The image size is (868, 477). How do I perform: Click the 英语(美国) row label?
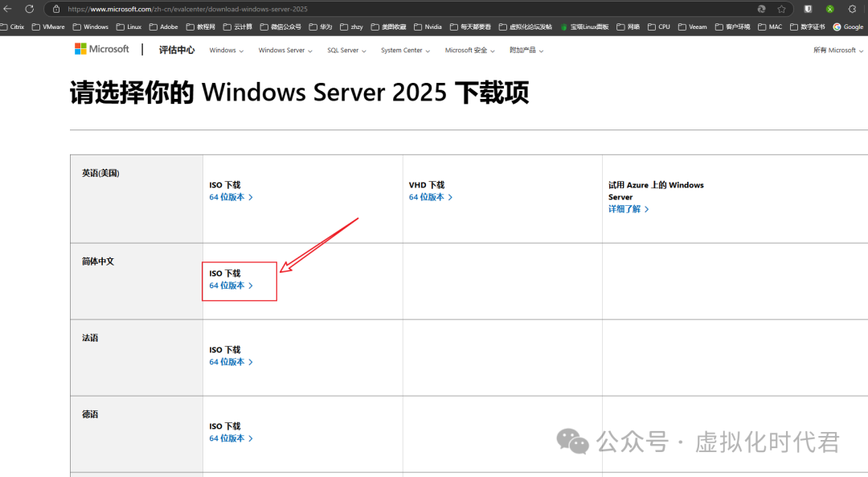(100, 174)
